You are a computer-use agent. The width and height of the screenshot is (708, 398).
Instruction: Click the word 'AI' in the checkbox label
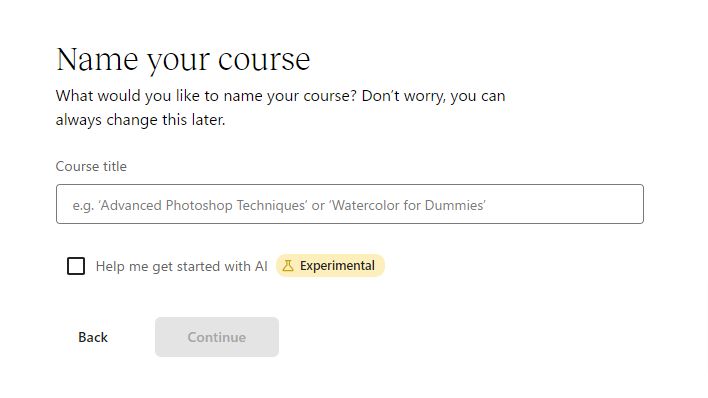pyautogui.click(x=261, y=266)
